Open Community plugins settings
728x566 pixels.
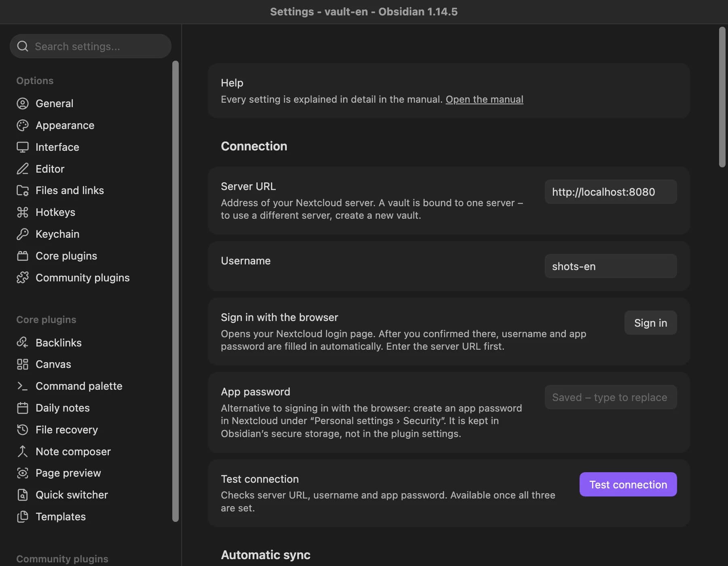(x=91, y=278)
